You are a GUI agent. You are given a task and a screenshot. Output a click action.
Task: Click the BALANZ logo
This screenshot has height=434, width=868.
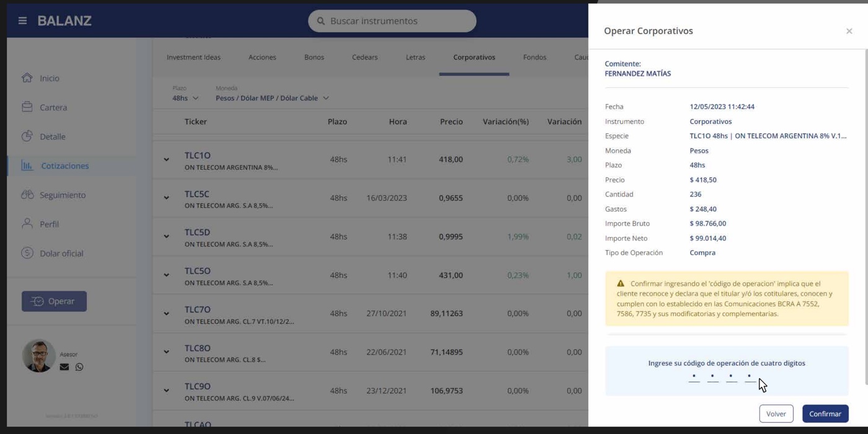64,20
